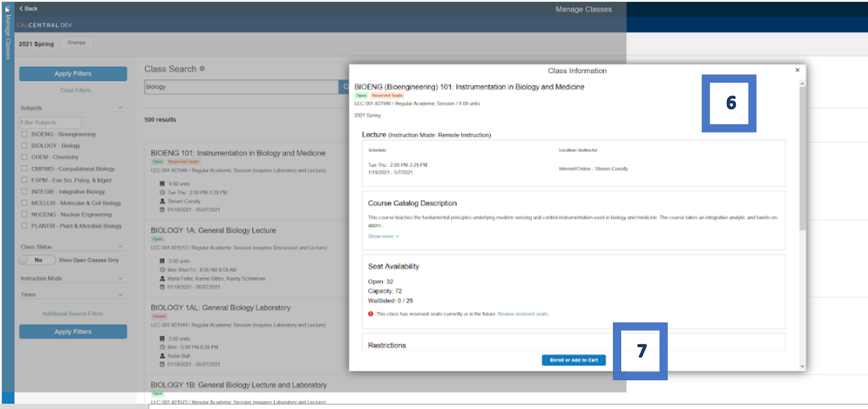This screenshot has width=868, height=409.
Task: Toggle Show Open Classes Only switch
Action: [x=31, y=260]
